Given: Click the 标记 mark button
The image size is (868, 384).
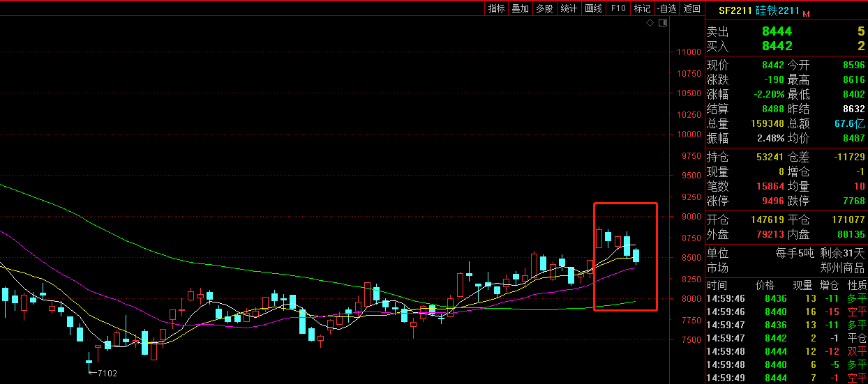Looking at the screenshot, I should pyautogui.click(x=641, y=8).
